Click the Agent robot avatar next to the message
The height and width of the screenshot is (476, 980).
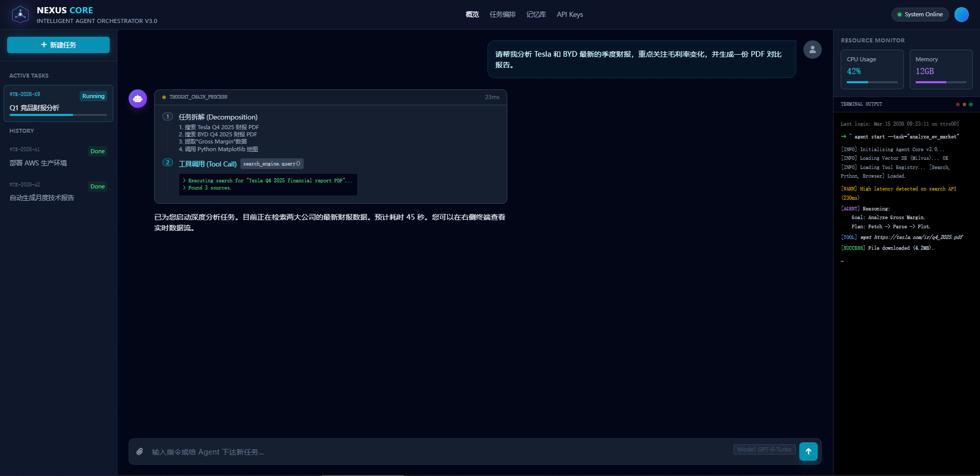tap(137, 99)
